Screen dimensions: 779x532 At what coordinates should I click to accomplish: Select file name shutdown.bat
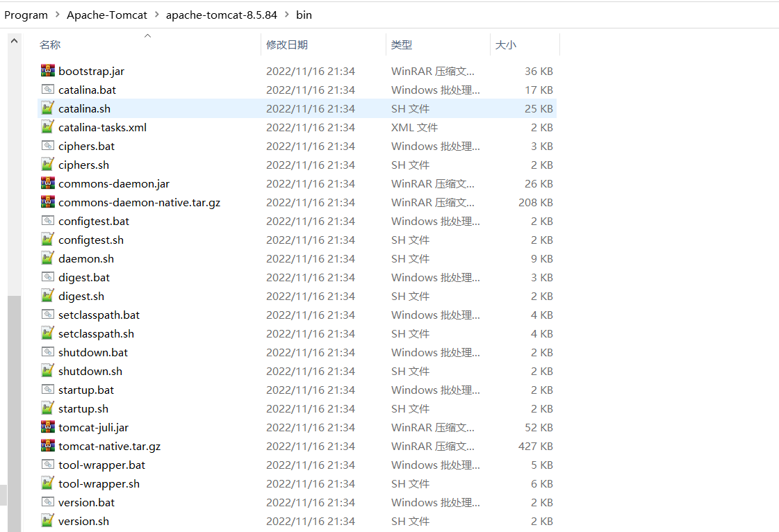(93, 352)
